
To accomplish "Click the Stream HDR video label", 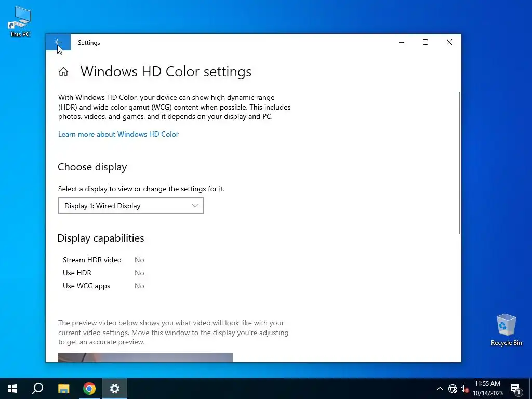I will point(92,260).
